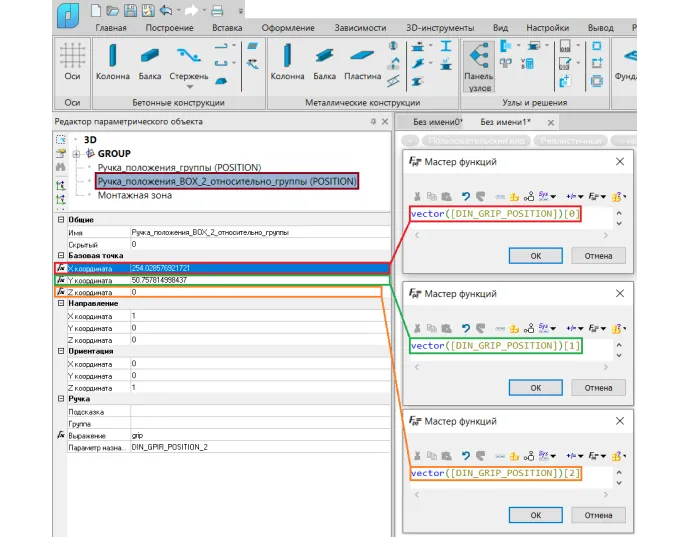This screenshot has height=537, width=688.
Task: Click Отмена in middle Мастер функций dialog
Action: [598, 388]
